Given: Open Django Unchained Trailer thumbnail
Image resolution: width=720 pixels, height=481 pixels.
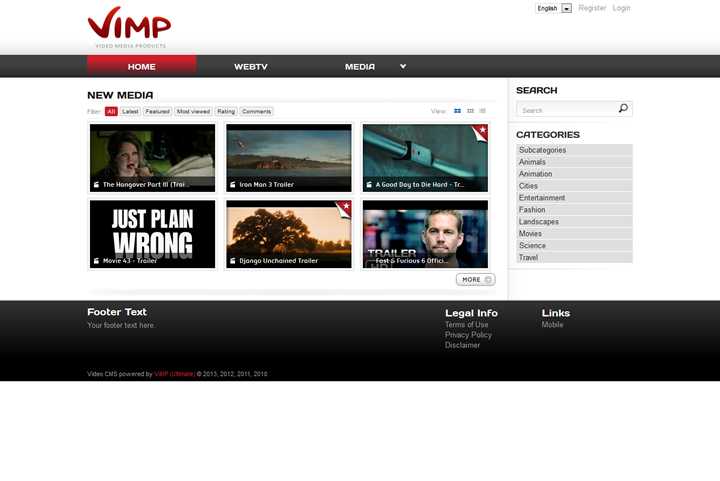Looking at the screenshot, I should (x=289, y=234).
